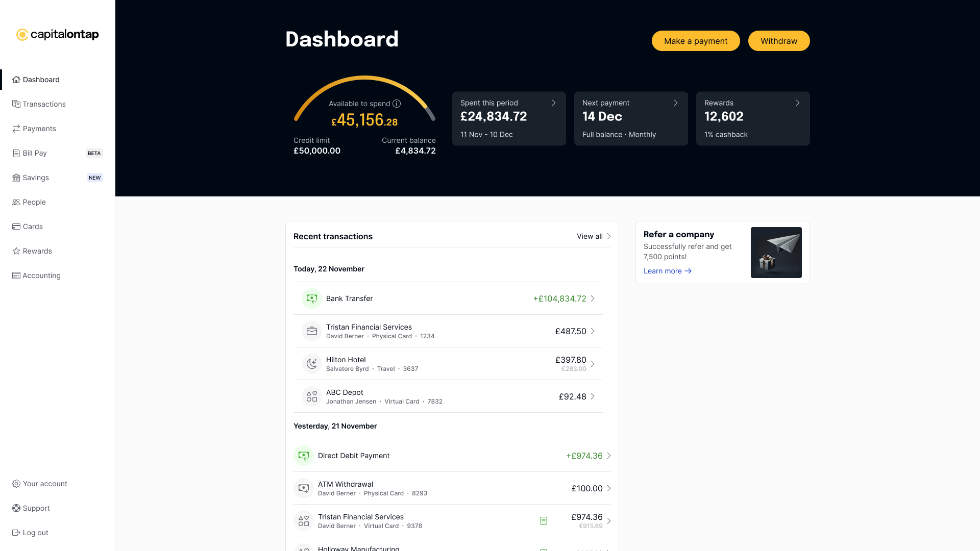This screenshot has width=980, height=551.
Task: Click the Support lifebuoy icon
Action: click(x=16, y=508)
